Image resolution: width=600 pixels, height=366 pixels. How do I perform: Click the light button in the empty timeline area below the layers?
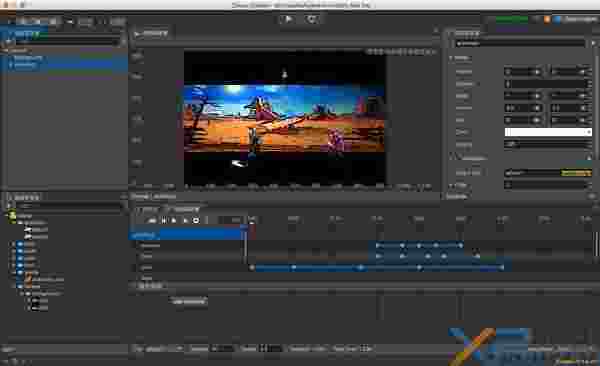click(189, 301)
